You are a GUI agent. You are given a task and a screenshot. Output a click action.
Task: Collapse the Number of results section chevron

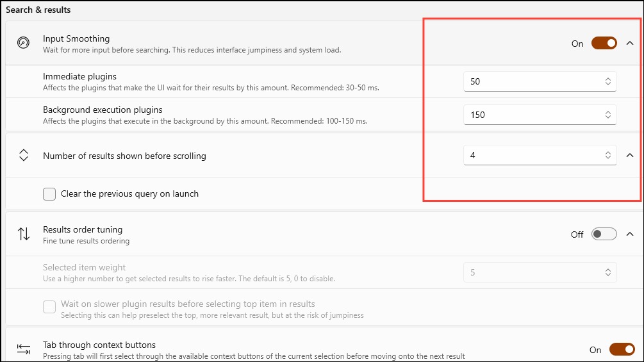(x=630, y=155)
